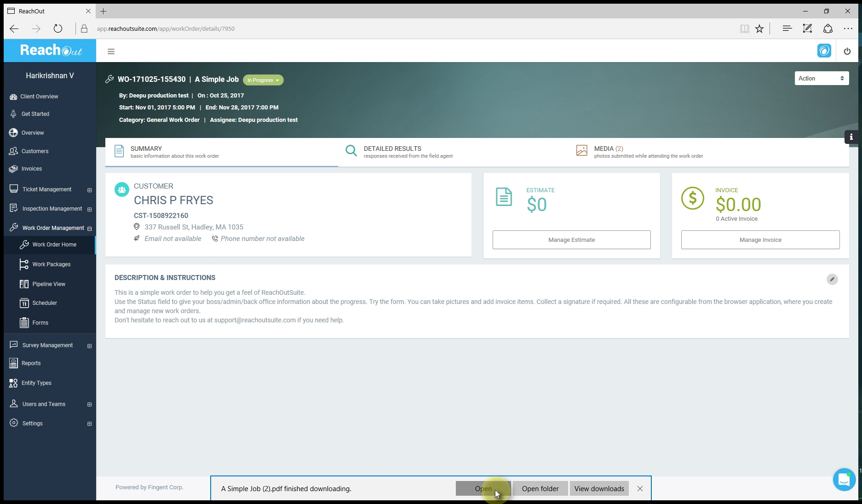Viewport: 862px width, 504px height.
Task: Switch to the Summary tab
Action: tap(221, 152)
